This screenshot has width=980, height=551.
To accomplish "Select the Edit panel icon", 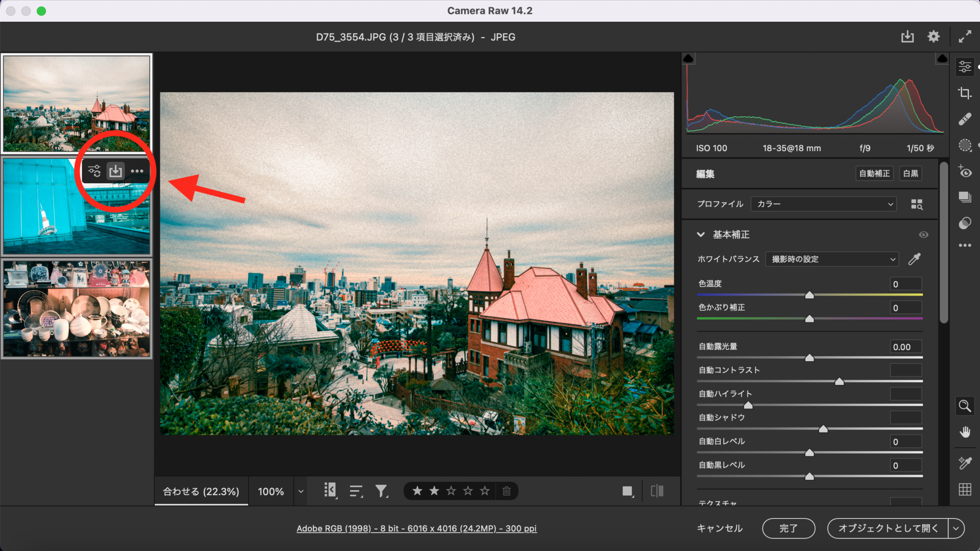I will pyautogui.click(x=965, y=66).
